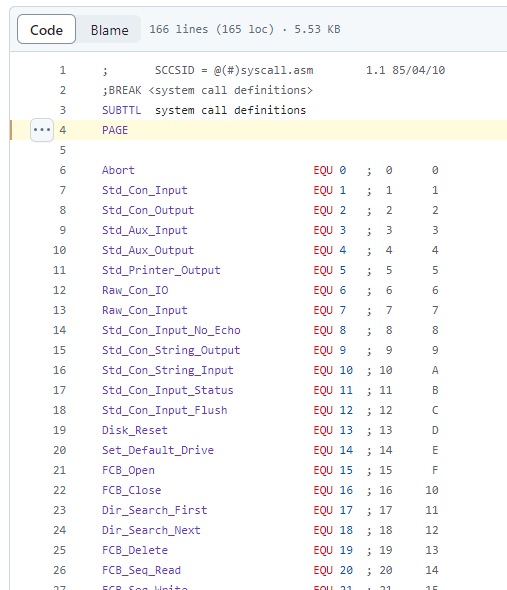This screenshot has height=590, width=507.
Task: Select line number 1
Action: coord(62,70)
